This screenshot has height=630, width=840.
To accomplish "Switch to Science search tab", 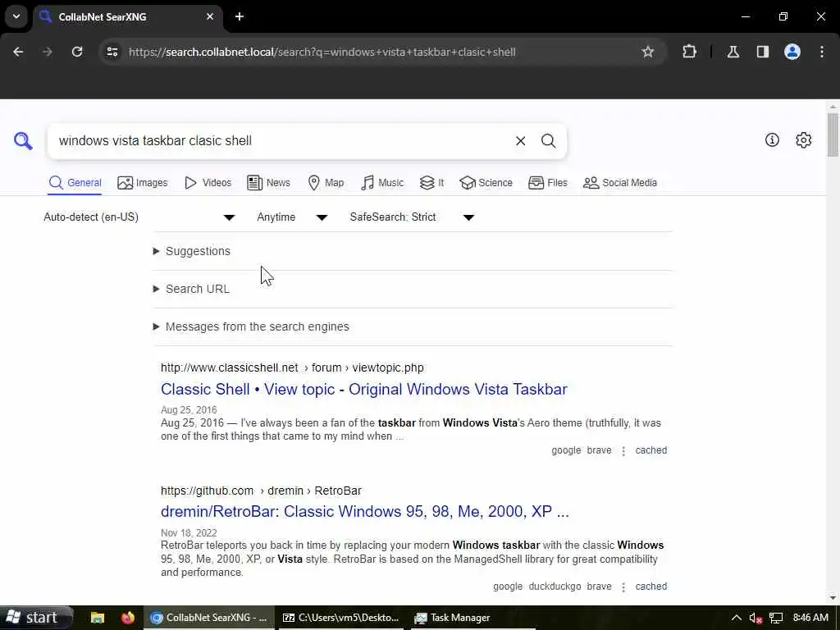I will tap(486, 183).
